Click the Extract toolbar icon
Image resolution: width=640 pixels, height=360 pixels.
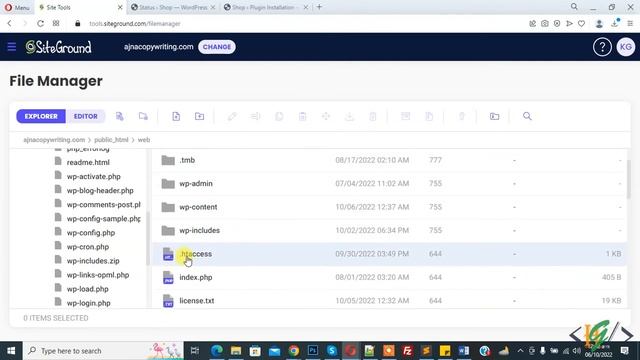coord(429,116)
